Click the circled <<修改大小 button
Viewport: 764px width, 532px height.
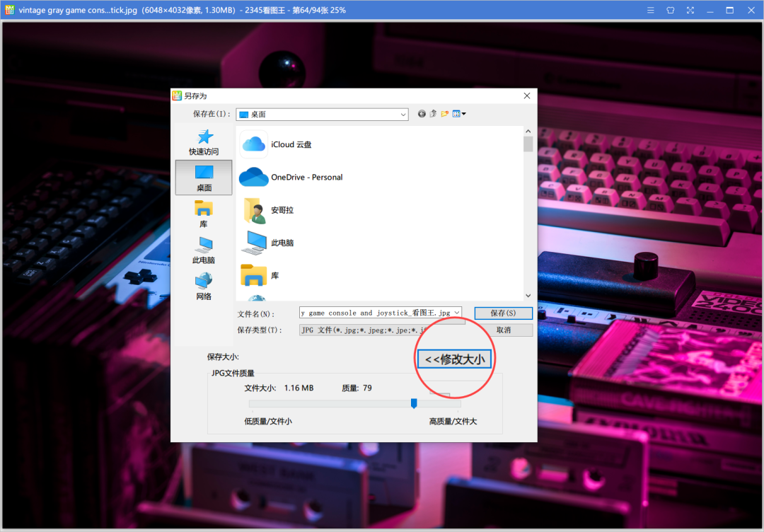point(454,359)
